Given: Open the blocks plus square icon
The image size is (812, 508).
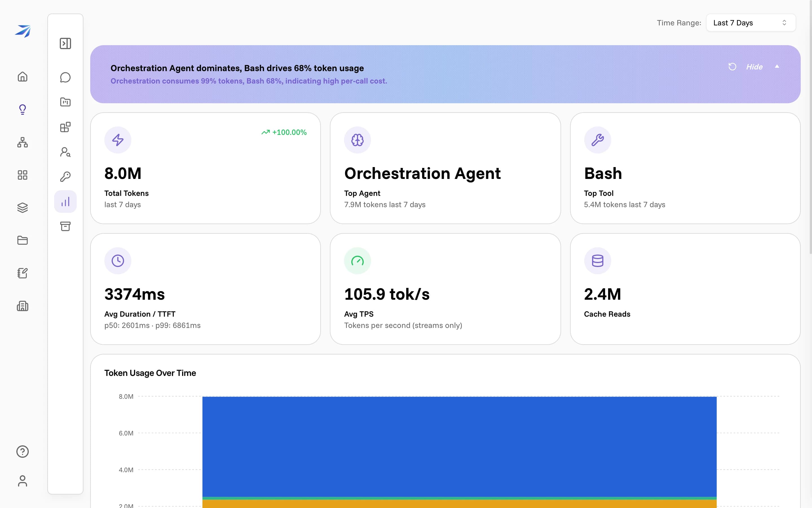Looking at the screenshot, I should [65, 127].
